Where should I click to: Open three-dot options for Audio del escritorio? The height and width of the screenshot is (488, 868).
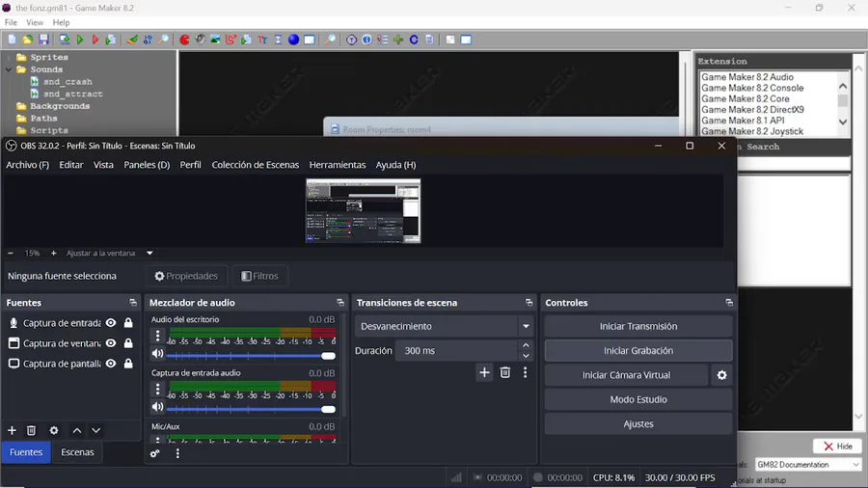[158, 336]
